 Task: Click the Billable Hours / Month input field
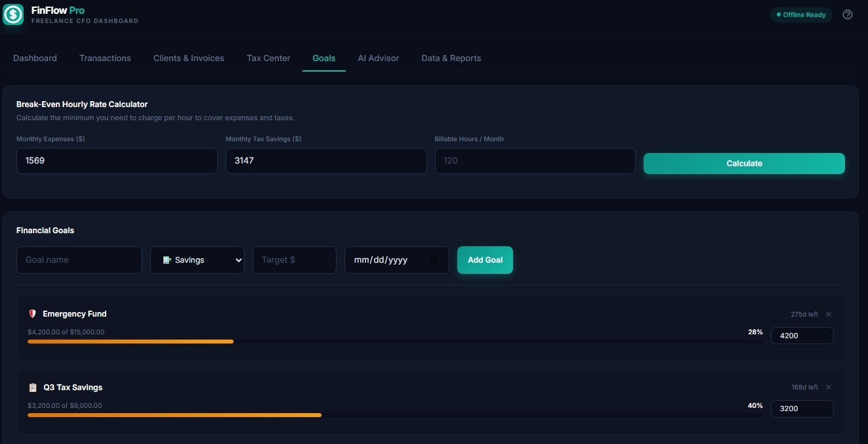point(535,161)
